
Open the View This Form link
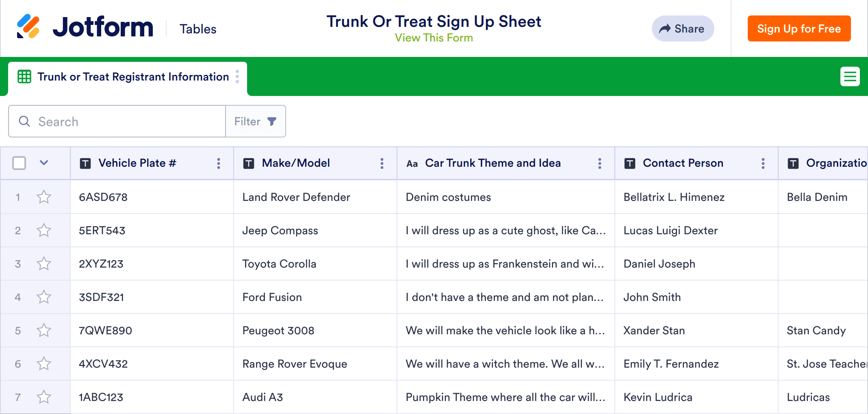434,38
